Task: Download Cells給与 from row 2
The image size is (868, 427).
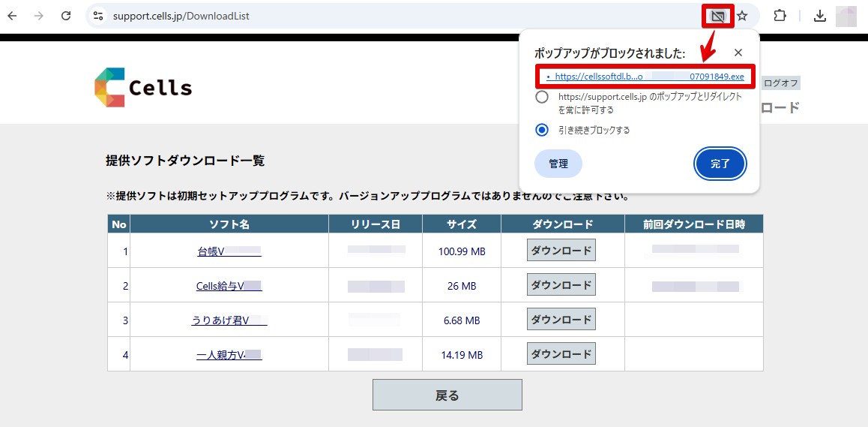Action: [561, 285]
